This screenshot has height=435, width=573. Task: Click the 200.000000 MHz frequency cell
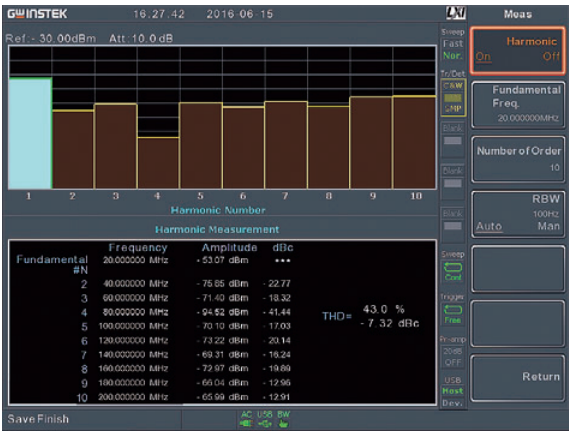tap(133, 397)
